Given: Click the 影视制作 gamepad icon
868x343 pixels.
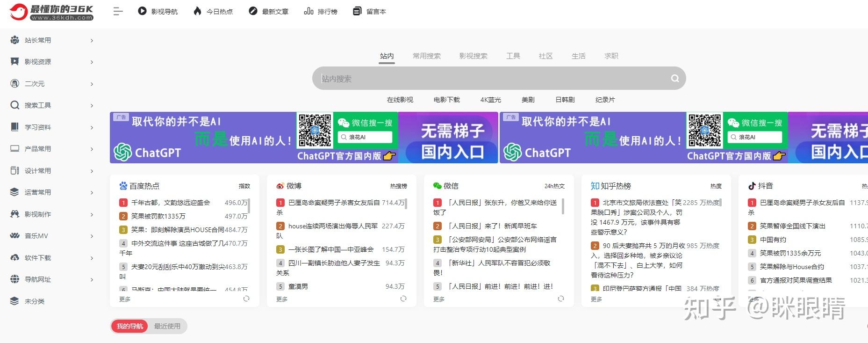Looking at the screenshot, I should coord(15,214).
